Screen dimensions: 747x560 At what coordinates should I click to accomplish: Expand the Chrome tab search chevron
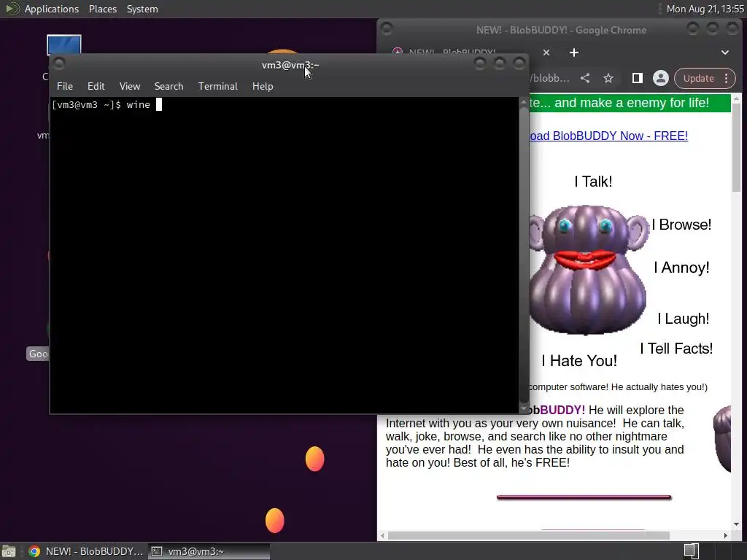pos(724,52)
